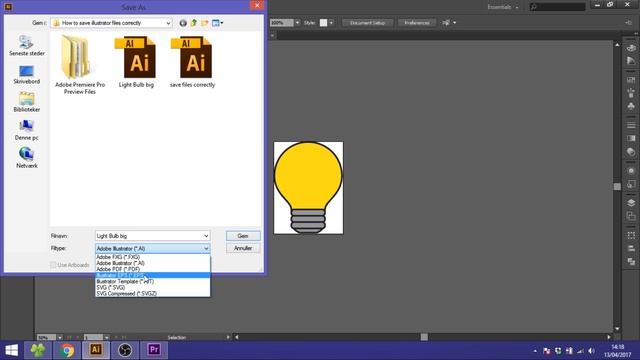Choose SVG (*.SVG) format option
The image size is (640, 360).
[153, 287]
